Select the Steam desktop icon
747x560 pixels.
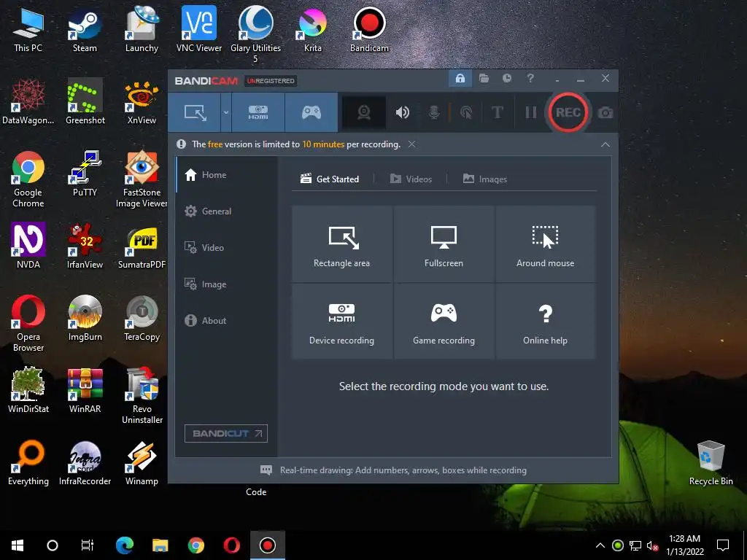click(x=85, y=29)
